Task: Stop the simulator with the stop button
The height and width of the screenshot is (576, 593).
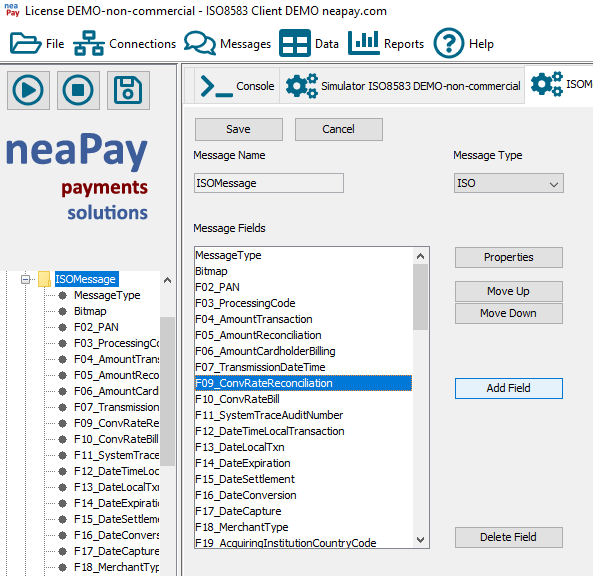Action: click(x=78, y=90)
